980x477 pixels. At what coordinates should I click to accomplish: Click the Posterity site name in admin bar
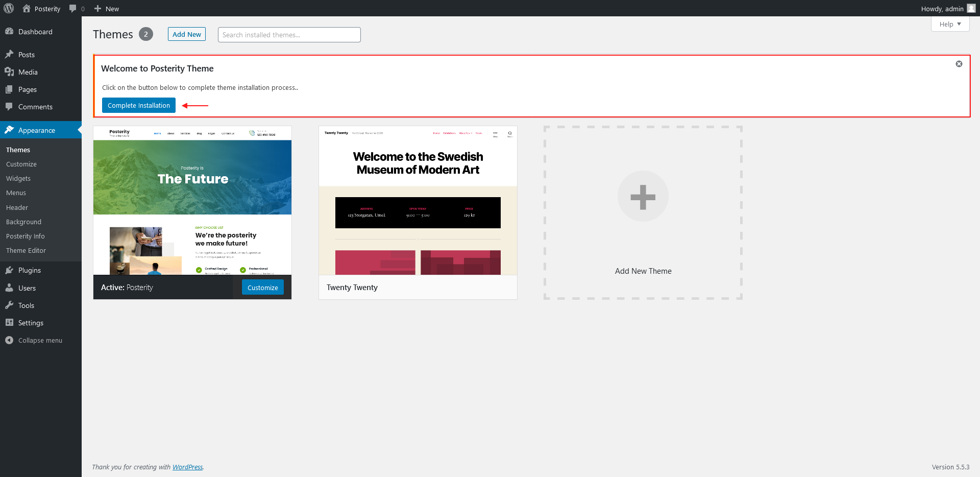(x=47, y=9)
